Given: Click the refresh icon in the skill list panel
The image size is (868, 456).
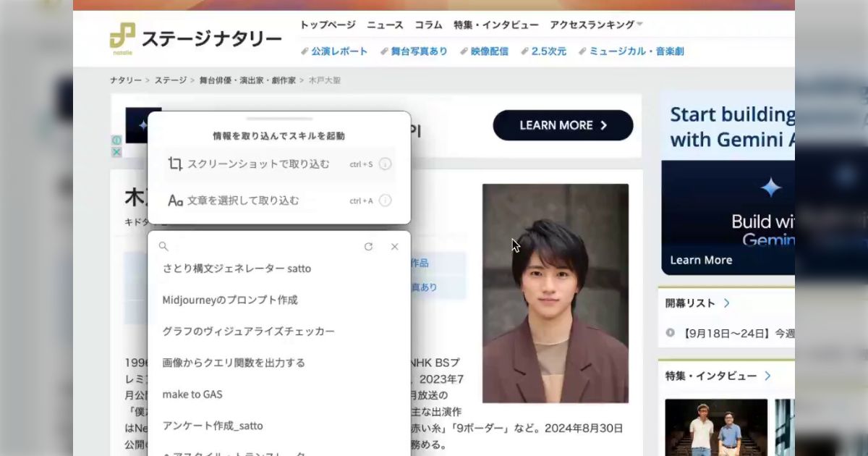Looking at the screenshot, I should [x=369, y=246].
